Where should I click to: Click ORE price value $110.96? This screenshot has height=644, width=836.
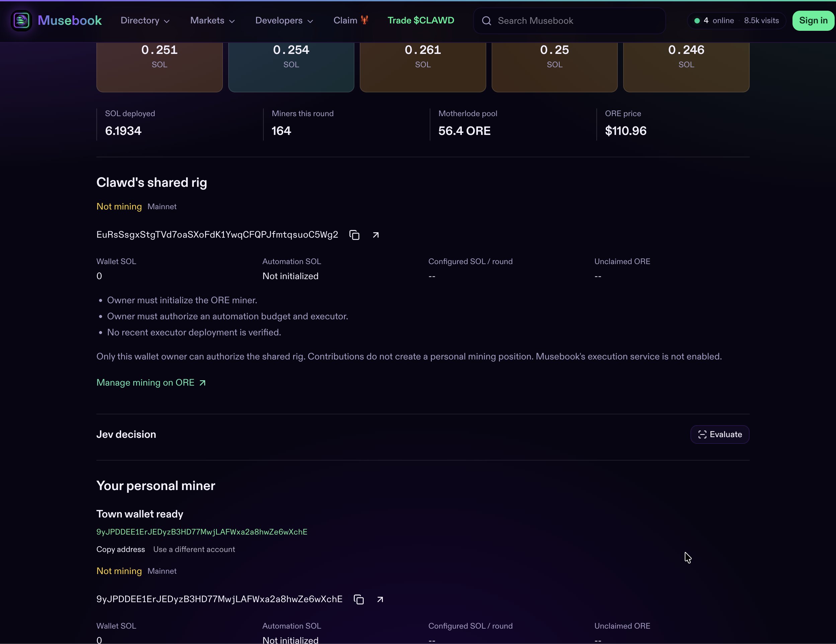coord(625,131)
